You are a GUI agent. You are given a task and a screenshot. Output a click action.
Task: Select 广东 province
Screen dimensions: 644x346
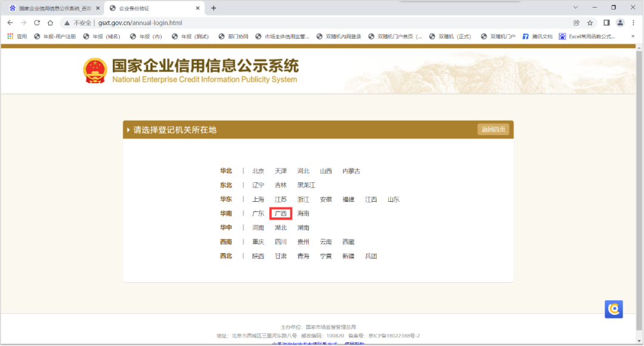pos(258,214)
